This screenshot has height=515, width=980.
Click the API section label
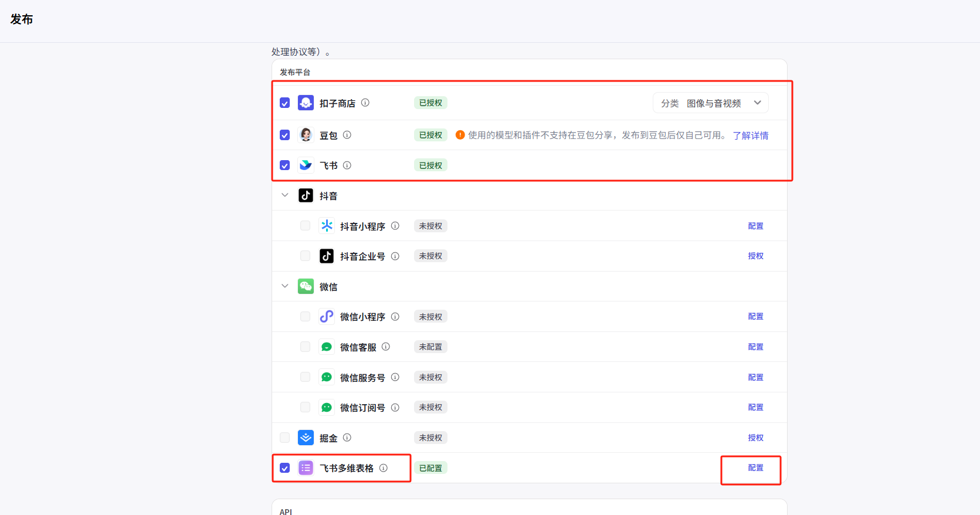[286, 511]
